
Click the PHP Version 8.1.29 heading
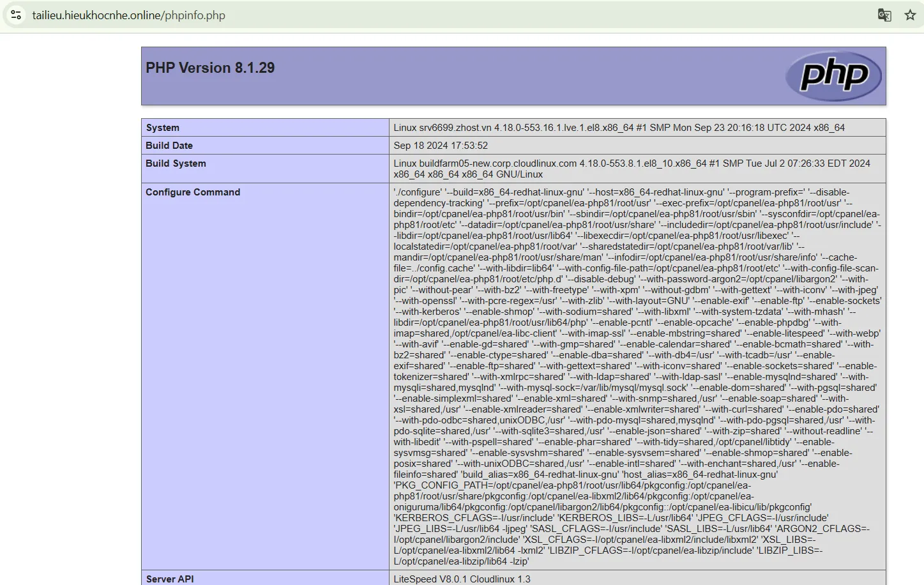210,68
